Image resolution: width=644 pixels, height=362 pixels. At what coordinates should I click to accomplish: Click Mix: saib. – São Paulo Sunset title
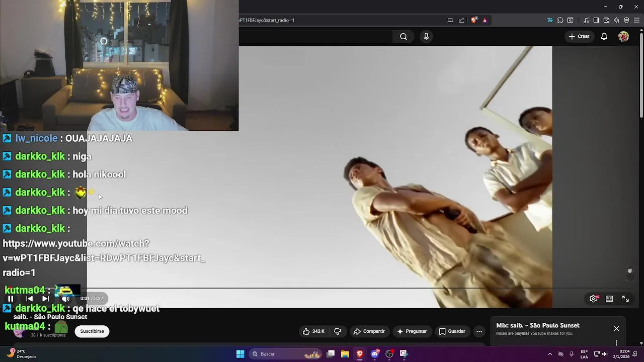coord(538,325)
